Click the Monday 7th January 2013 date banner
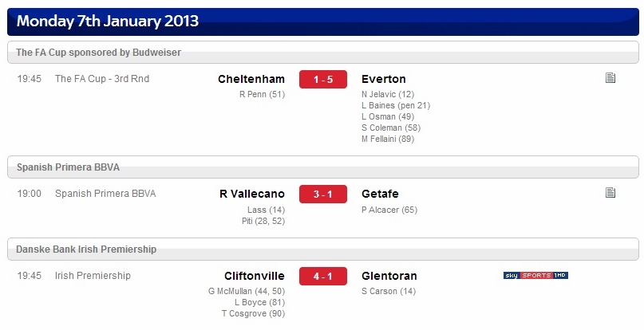The height and width of the screenshot is (330, 644). [x=323, y=22]
